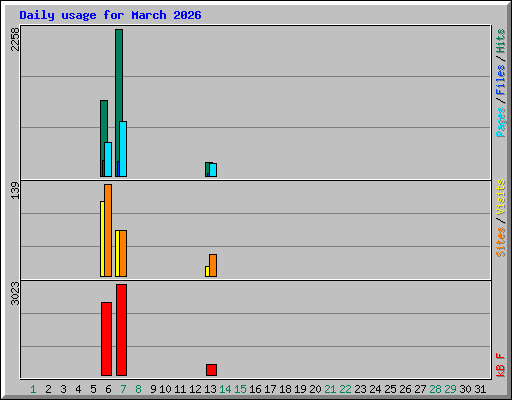Image resolution: width=512 pixels, height=400 pixels.
Task: Click the yellow Visits bar for day 6
Action: (102, 239)
